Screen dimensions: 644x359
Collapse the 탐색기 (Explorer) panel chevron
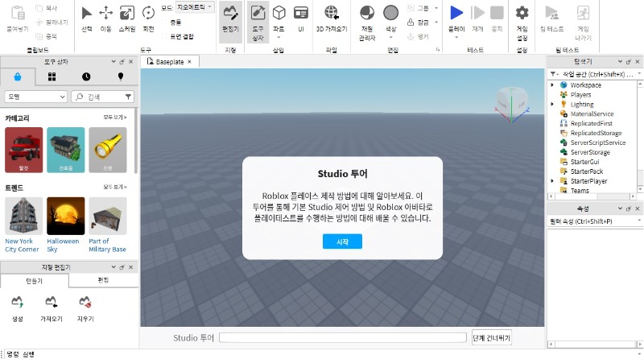tap(620, 62)
